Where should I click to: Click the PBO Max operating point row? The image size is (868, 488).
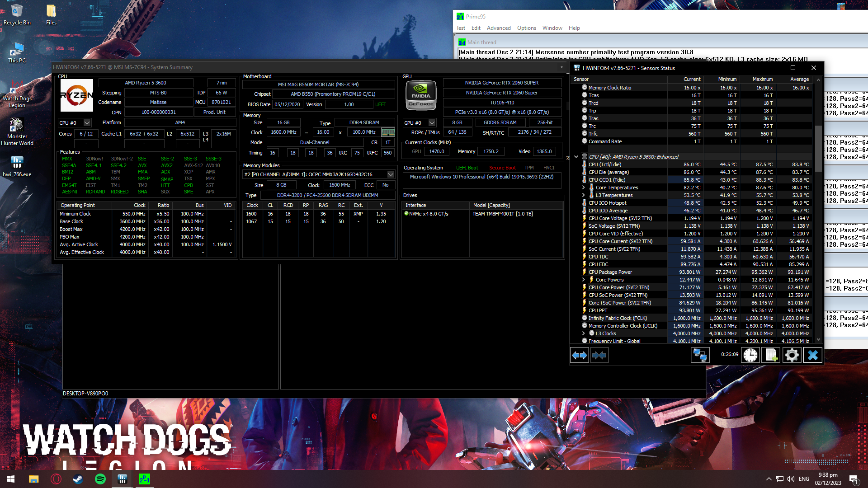pos(146,237)
